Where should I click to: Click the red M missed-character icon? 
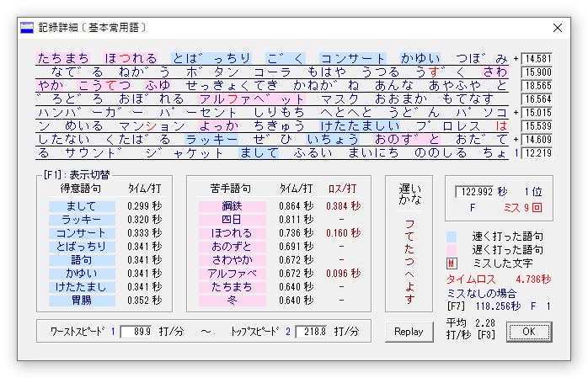[x=452, y=264]
